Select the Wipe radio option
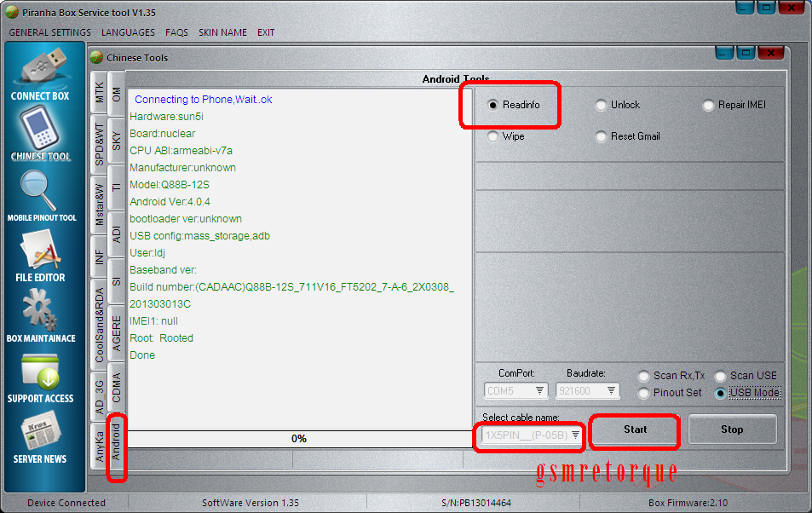 coord(494,136)
